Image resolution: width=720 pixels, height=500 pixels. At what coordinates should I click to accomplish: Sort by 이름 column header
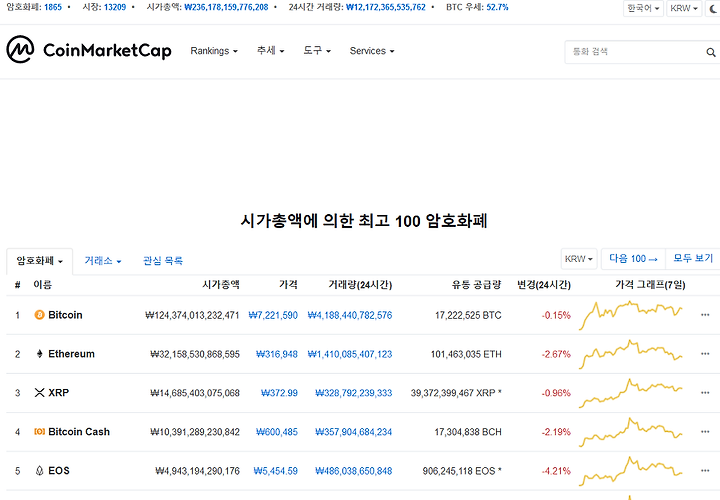43,285
